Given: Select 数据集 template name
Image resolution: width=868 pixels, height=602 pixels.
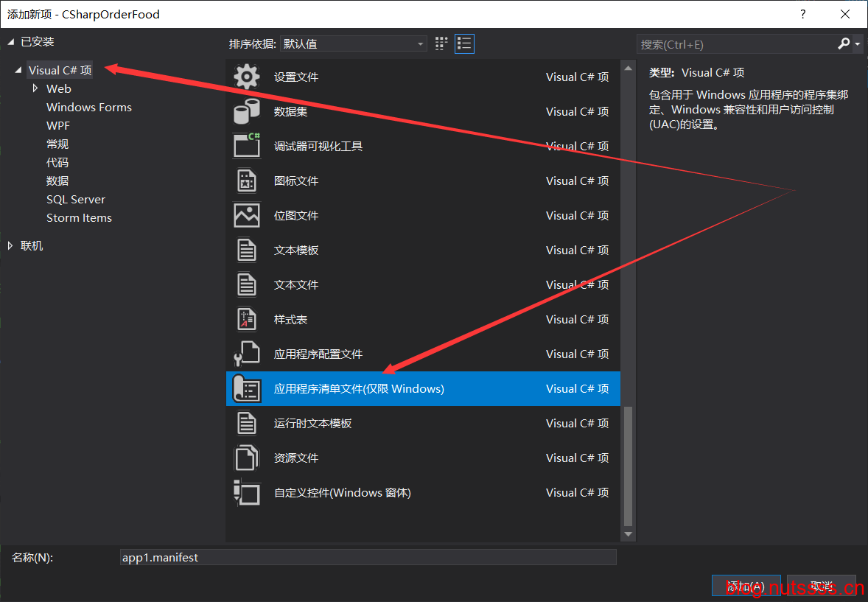Looking at the screenshot, I should (x=290, y=111).
